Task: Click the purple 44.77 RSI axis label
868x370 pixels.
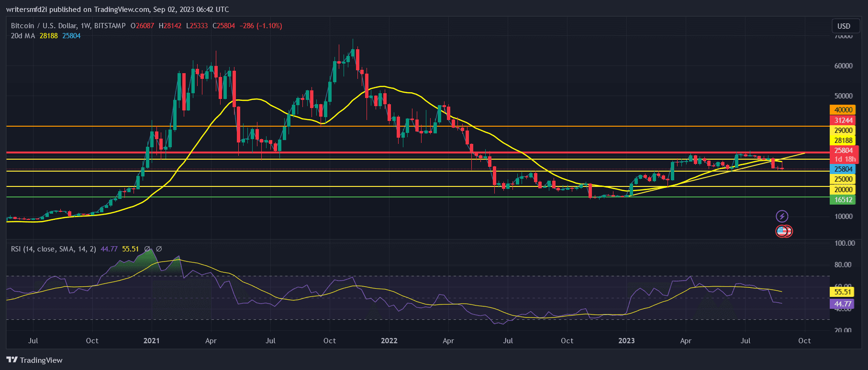Action: coord(842,304)
